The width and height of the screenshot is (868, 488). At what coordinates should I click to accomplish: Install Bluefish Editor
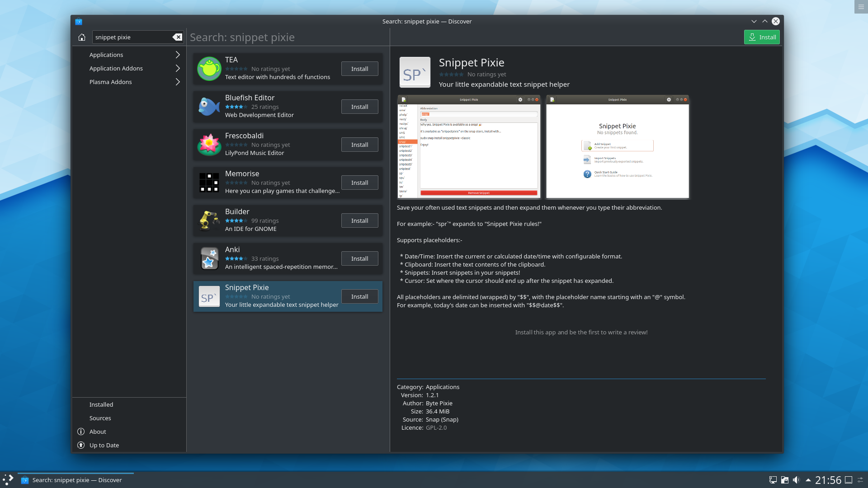(x=360, y=107)
